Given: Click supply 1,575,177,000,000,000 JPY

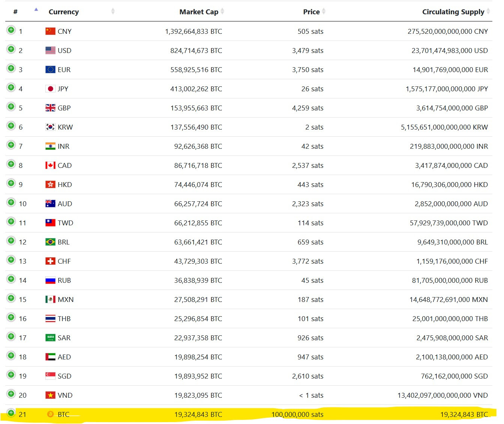Looking at the screenshot, I should pyautogui.click(x=447, y=89).
